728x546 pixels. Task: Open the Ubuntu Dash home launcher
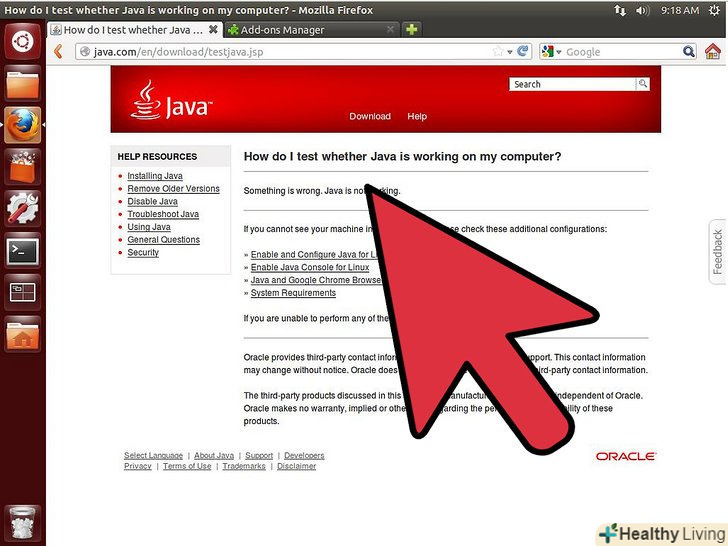(x=22, y=41)
